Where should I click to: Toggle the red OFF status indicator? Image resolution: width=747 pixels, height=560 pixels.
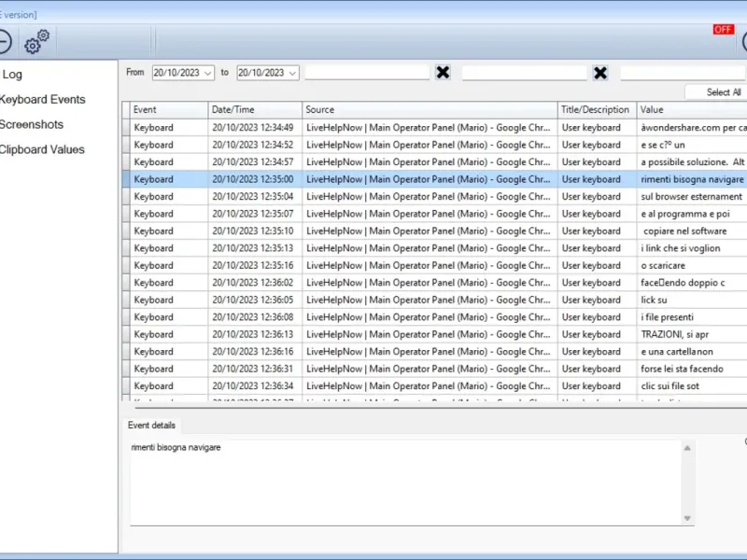click(723, 30)
